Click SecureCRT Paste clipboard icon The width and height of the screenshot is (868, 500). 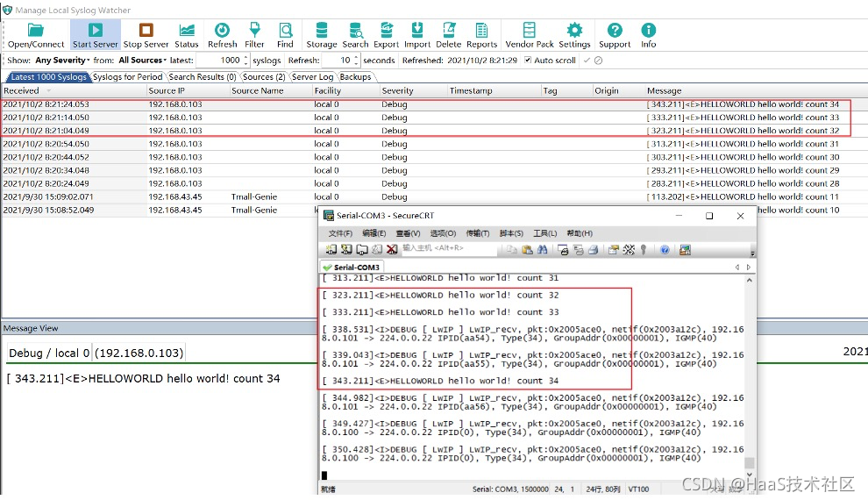(x=527, y=250)
